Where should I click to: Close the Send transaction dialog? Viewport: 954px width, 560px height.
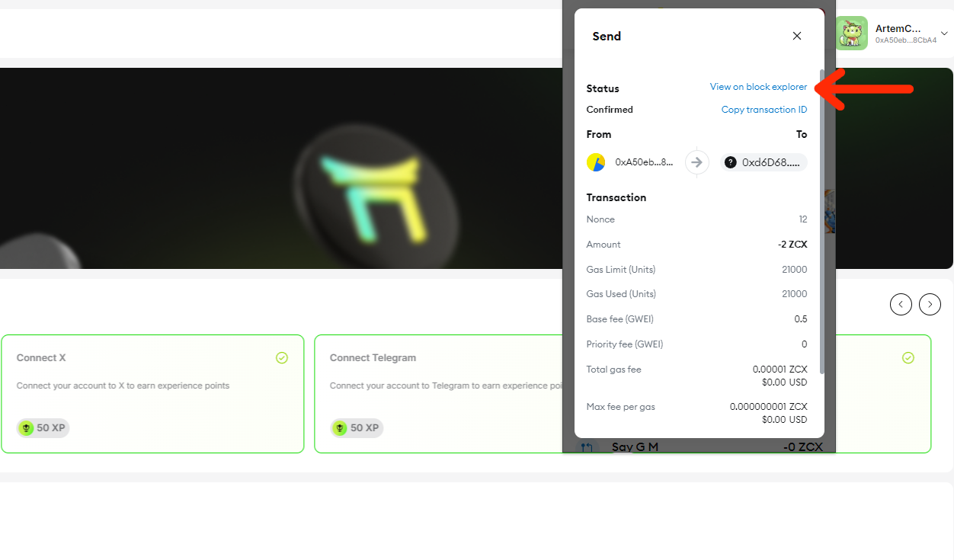(x=797, y=36)
